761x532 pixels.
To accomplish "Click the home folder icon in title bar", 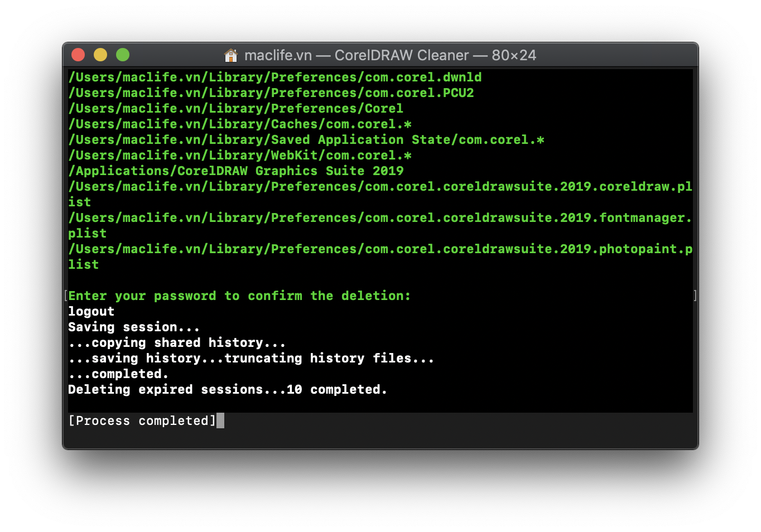I will (x=230, y=55).
